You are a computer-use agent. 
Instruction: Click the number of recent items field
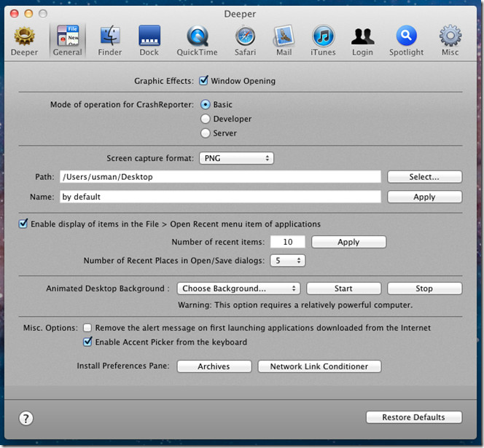pyautogui.click(x=288, y=242)
